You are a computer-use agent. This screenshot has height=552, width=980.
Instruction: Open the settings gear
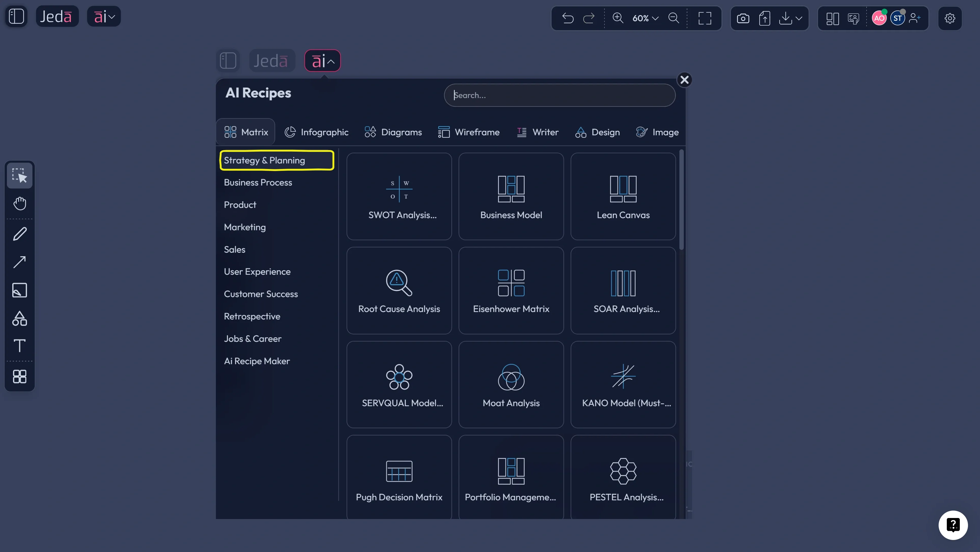(950, 18)
